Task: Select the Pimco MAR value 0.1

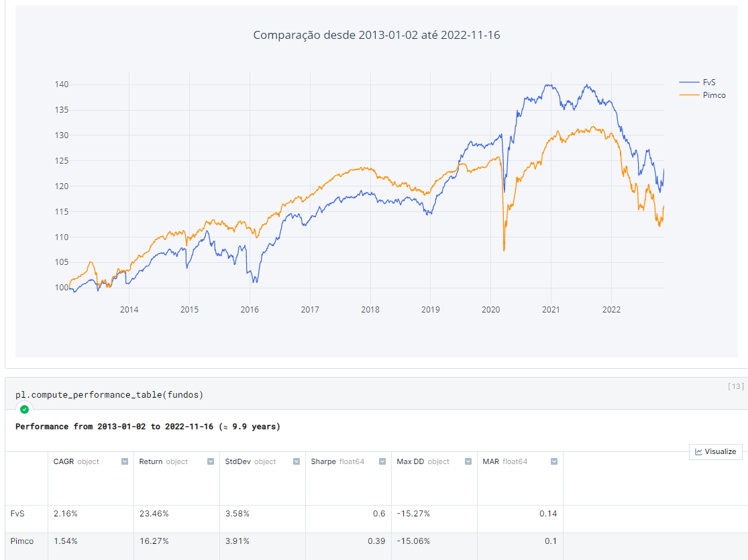Action: point(551,541)
